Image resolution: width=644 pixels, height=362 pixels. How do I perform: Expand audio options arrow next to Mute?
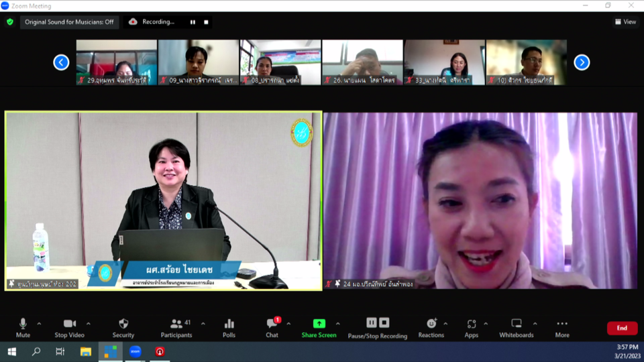click(x=39, y=324)
